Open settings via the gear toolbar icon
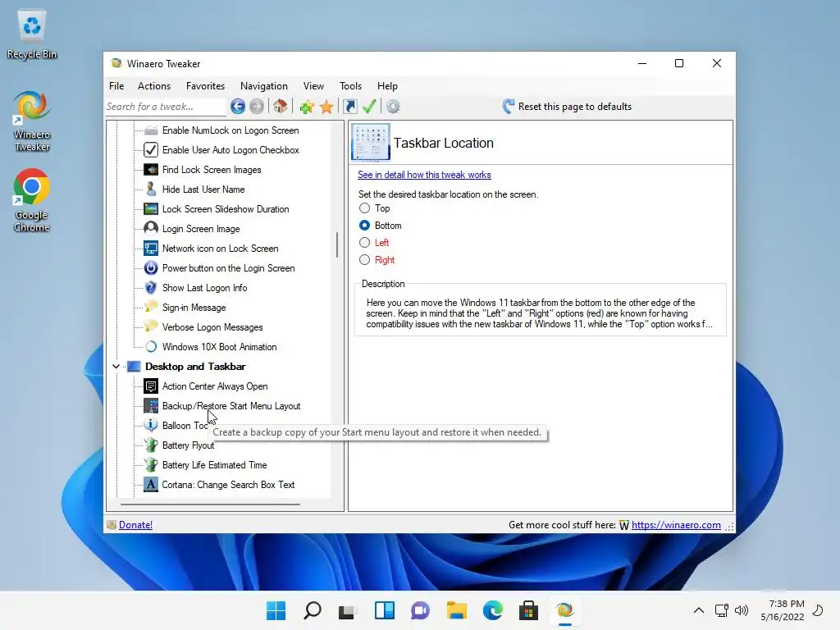Image resolution: width=840 pixels, height=630 pixels. click(393, 107)
